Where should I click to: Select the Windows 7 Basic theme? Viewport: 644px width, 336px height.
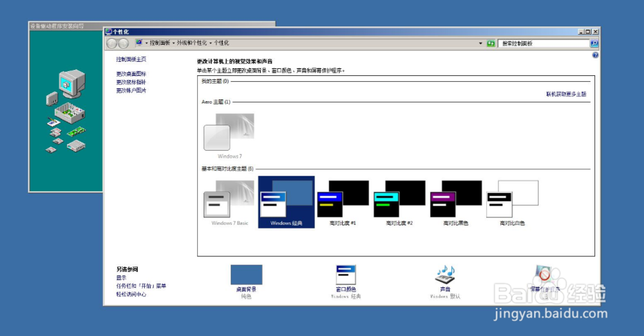click(230, 203)
